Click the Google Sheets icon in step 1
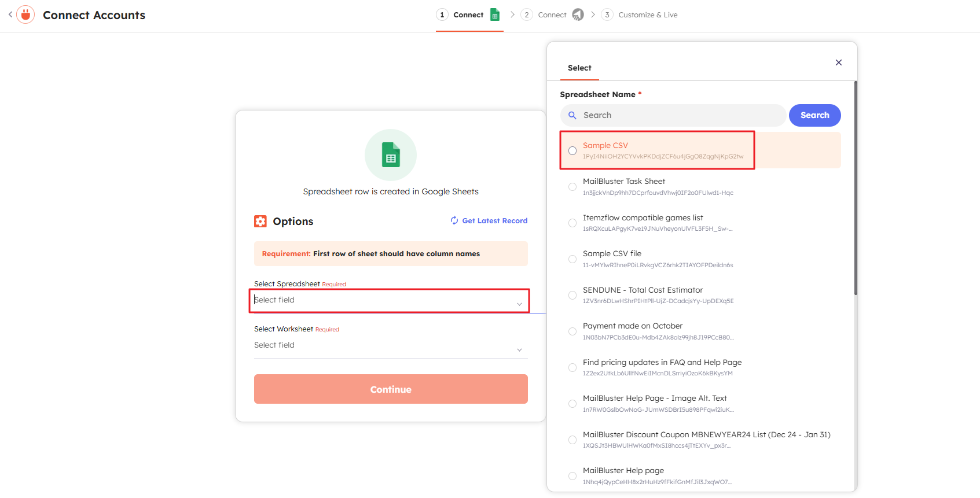Image resolution: width=980 pixels, height=498 pixels. pyautogui.click(x=495, y=14)
